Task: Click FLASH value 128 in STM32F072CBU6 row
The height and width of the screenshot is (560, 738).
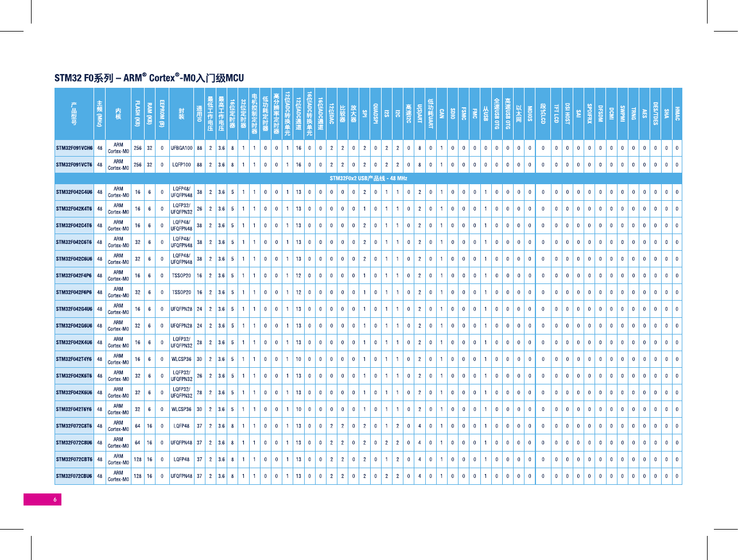Action: [138, 476]
